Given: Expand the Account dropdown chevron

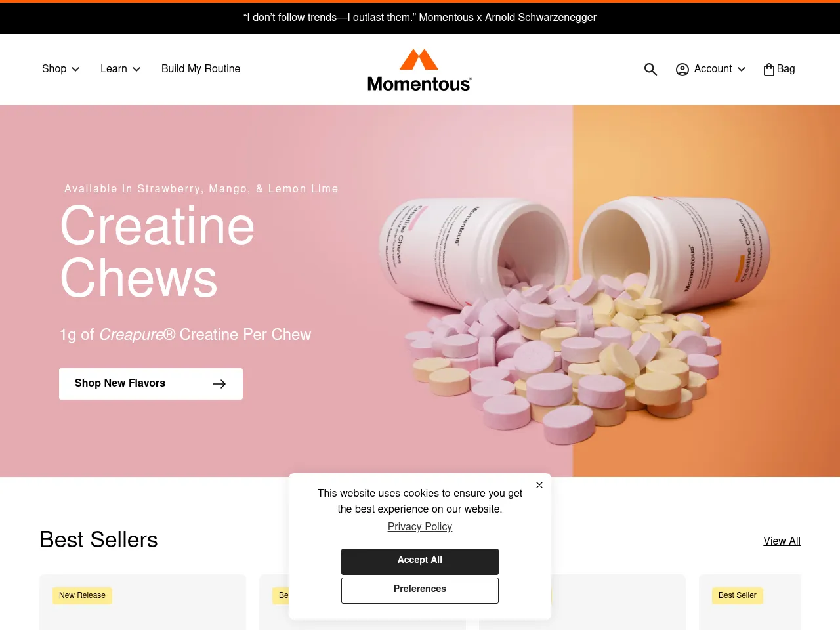Looking at the screenshot, I should pos(742,69).
